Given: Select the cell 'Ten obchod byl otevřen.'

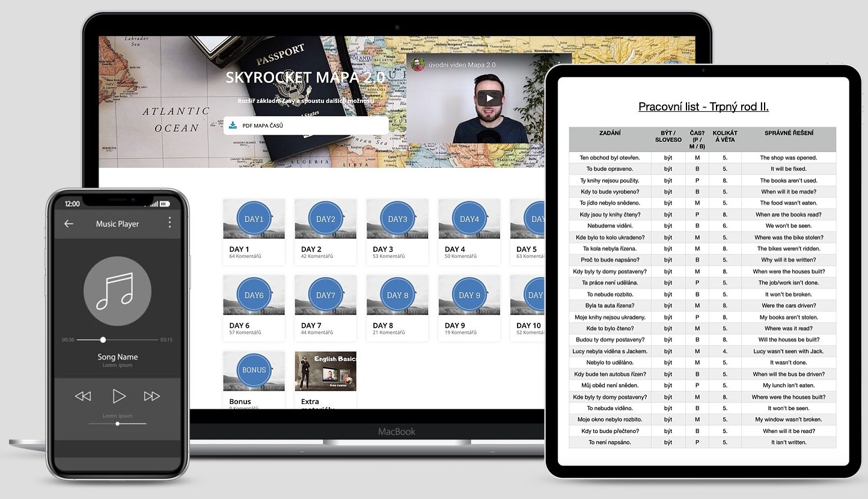Looking at the screenshot, I should coord(610,158).
